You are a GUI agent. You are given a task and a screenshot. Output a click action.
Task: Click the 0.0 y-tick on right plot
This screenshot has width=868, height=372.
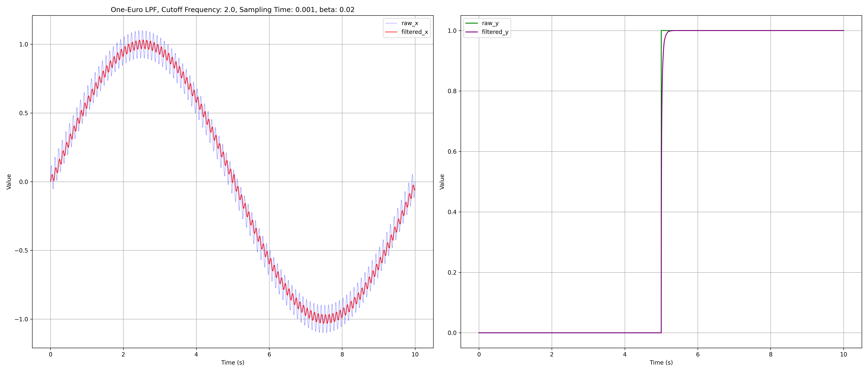pos(452,333)
